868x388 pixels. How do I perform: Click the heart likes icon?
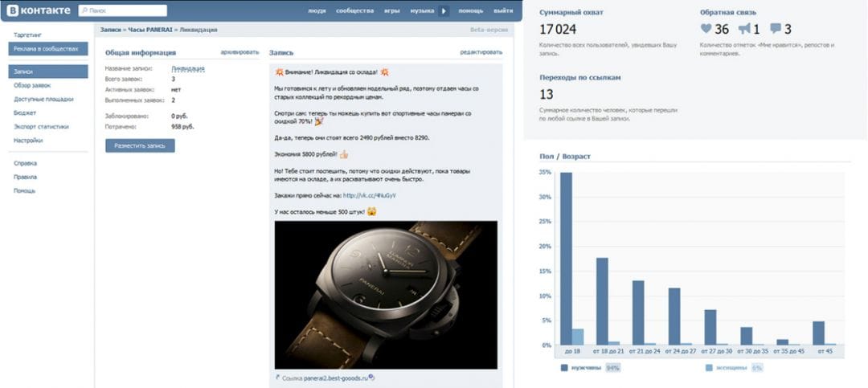(x=706, y=29)
